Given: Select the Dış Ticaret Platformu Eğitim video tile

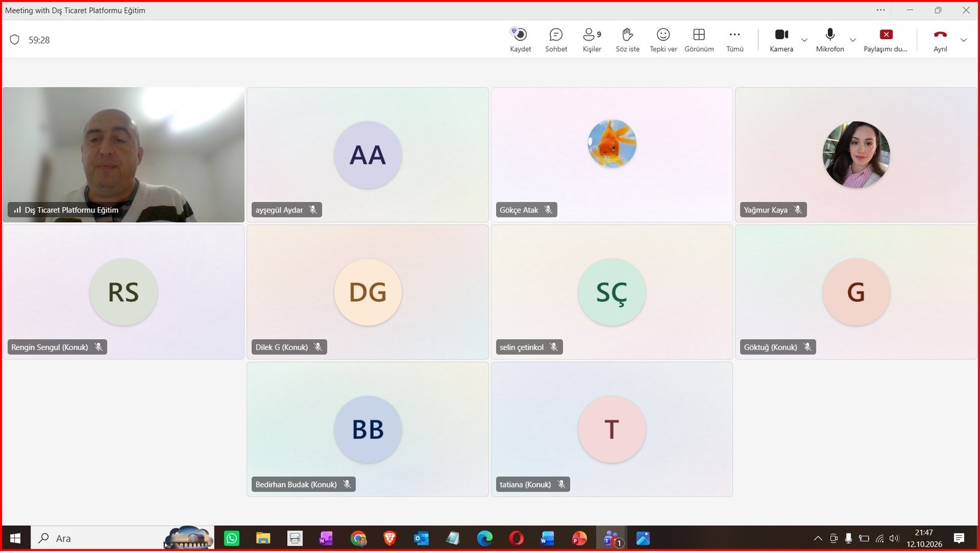Looking at the screenshot, I should pyautogui.click(x=124, y=154).
